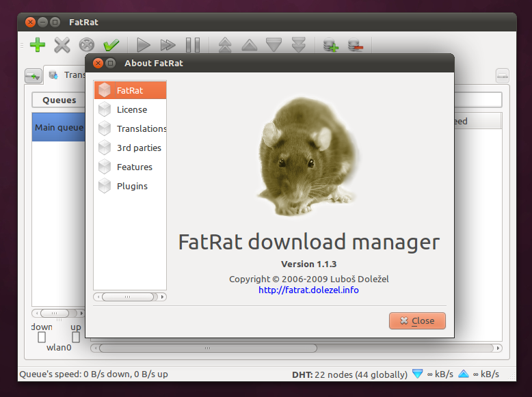The width and height of the screenshot is (532, 397).
Task: Click the About sidebar horizontal scrollbar thumb
Action: [128, 297]
